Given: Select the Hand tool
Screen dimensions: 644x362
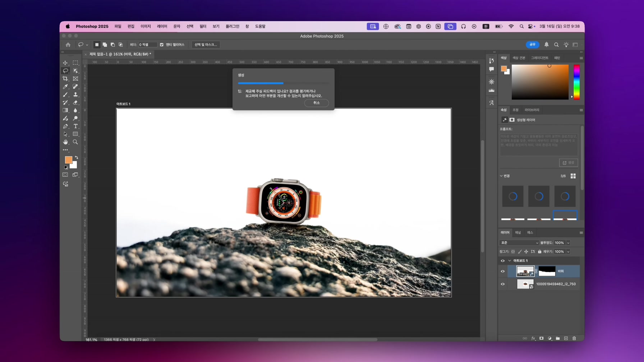Looking at the screenshot, I should point(65,142).
